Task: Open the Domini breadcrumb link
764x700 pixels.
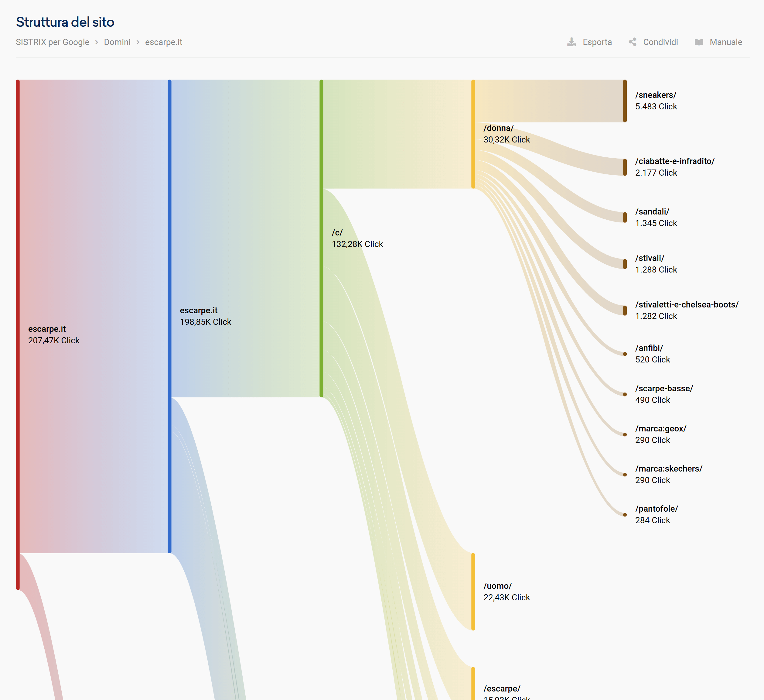Action: click(117, 42)
